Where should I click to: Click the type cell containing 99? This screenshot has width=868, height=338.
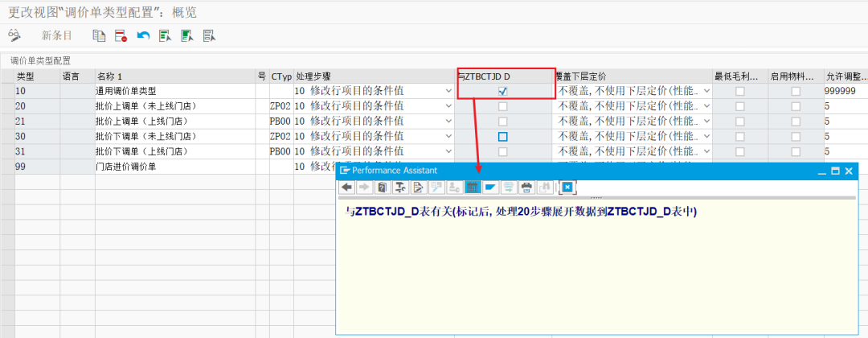[x=37, y=167]
